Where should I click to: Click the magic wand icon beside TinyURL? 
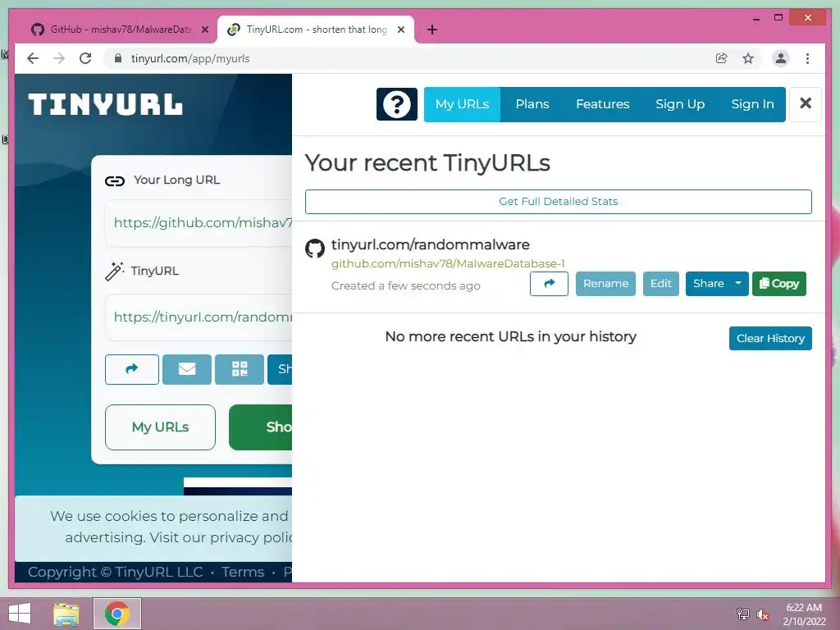115,271
